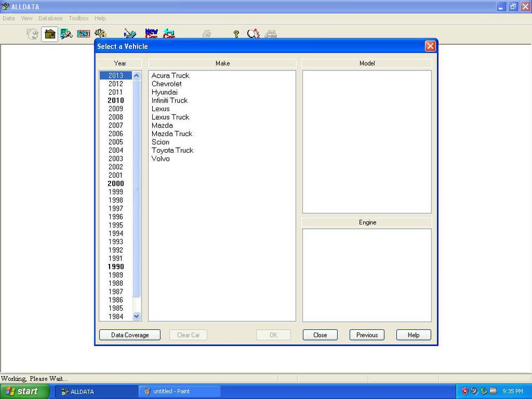Click the Make column header
This screenshot has height=399, width=532.
point(222,63)
